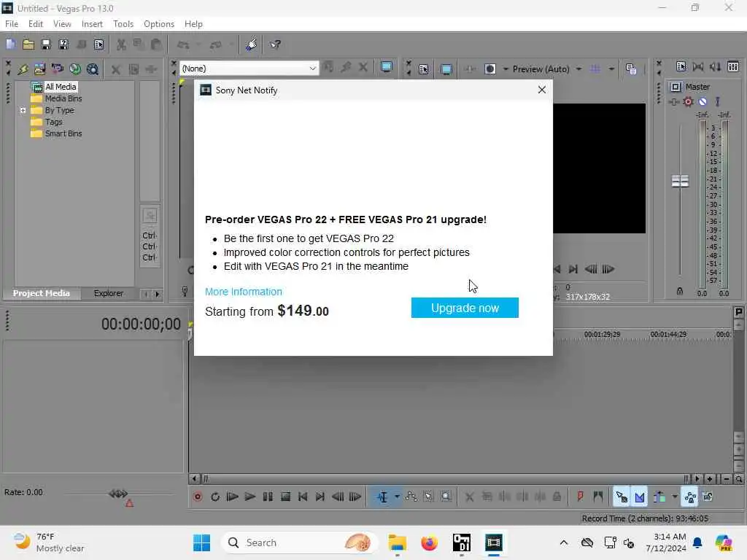The image size is (747, 560).
Task: Click the Capture Video icon in Project Media
Action: pos(39,69)
